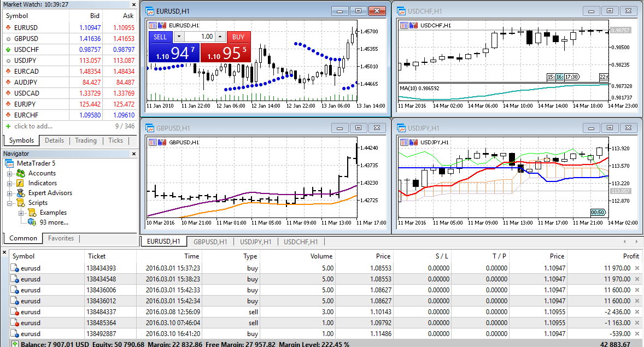Close the last eurusd buy position
The image size is (644, 347).
[x=637, y=333]
